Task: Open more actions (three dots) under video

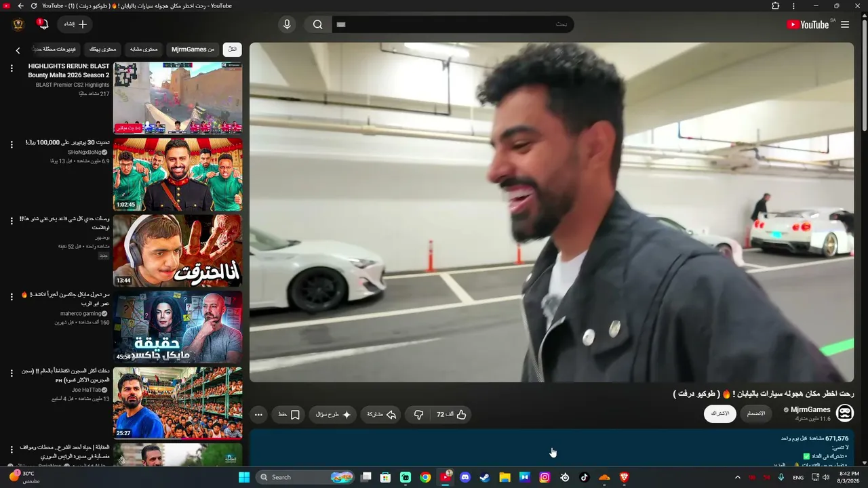Action: click(258, 414)
